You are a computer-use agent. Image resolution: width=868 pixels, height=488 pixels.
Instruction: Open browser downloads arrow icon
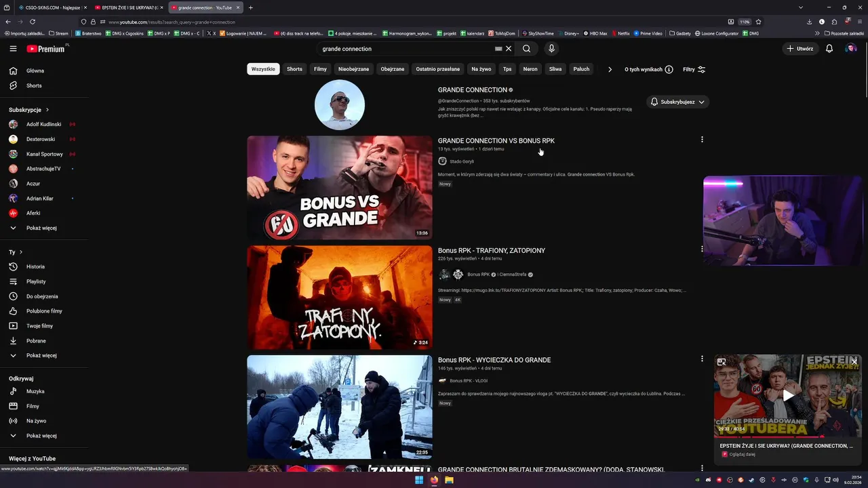pyautogui.click(x=809, y=22)
